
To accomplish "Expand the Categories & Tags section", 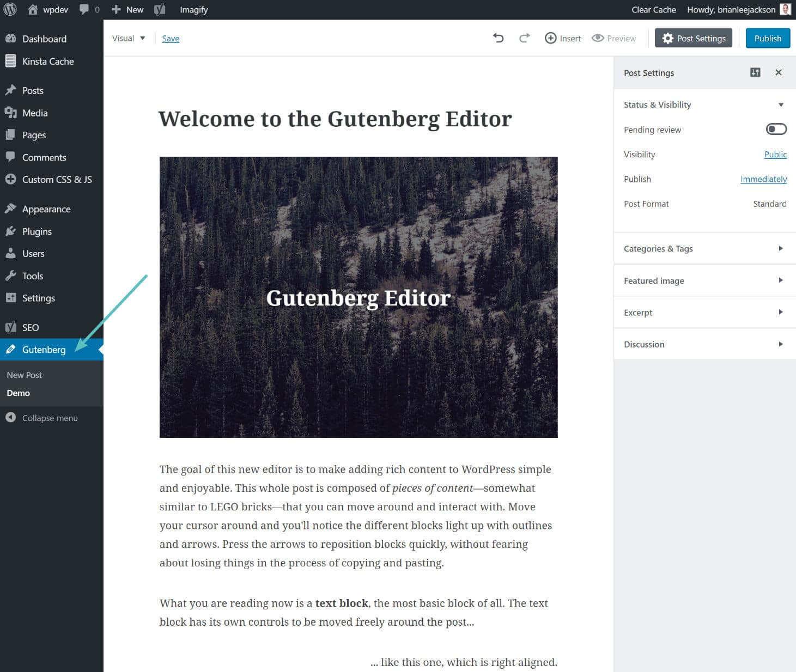I will [x=704, y=248].
